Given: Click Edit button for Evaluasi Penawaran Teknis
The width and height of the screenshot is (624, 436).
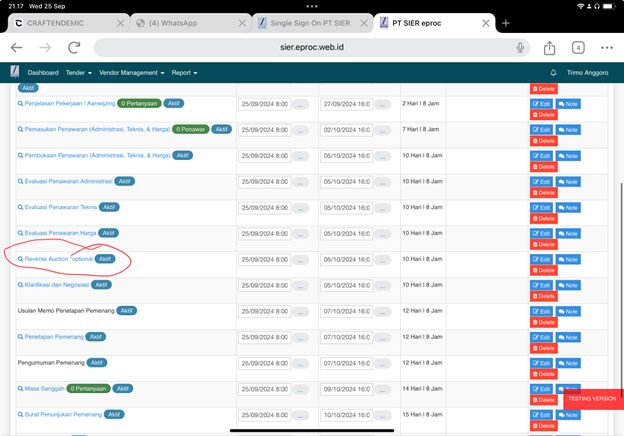Looking at the screenshot, I should pos(541,208).
